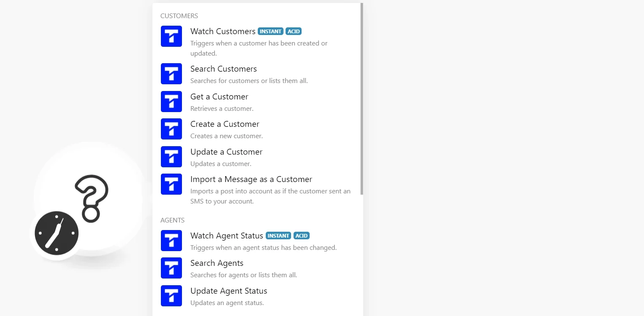Screen dimensions: 644x316
Task: Select the Search Customers list entry
Action: click(x=257, y=74)
